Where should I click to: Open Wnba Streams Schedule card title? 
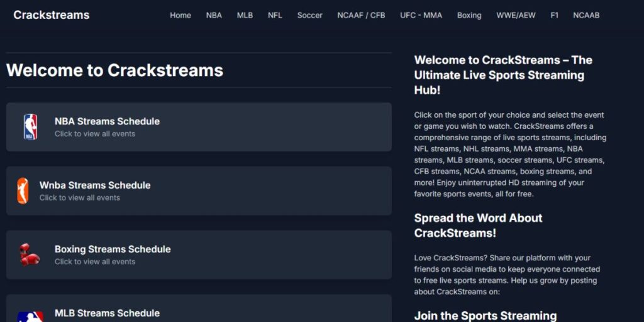coord(95,186)
